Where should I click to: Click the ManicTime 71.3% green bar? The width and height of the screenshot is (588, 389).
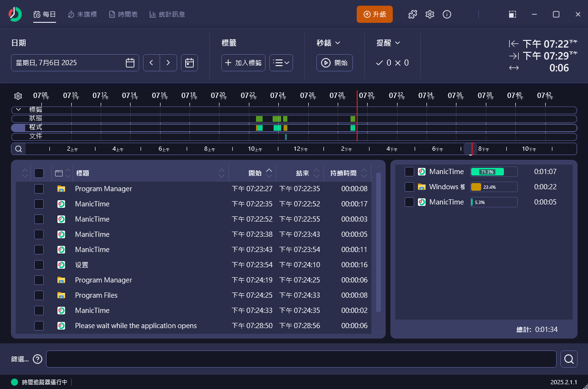click(x=487, y=172)
